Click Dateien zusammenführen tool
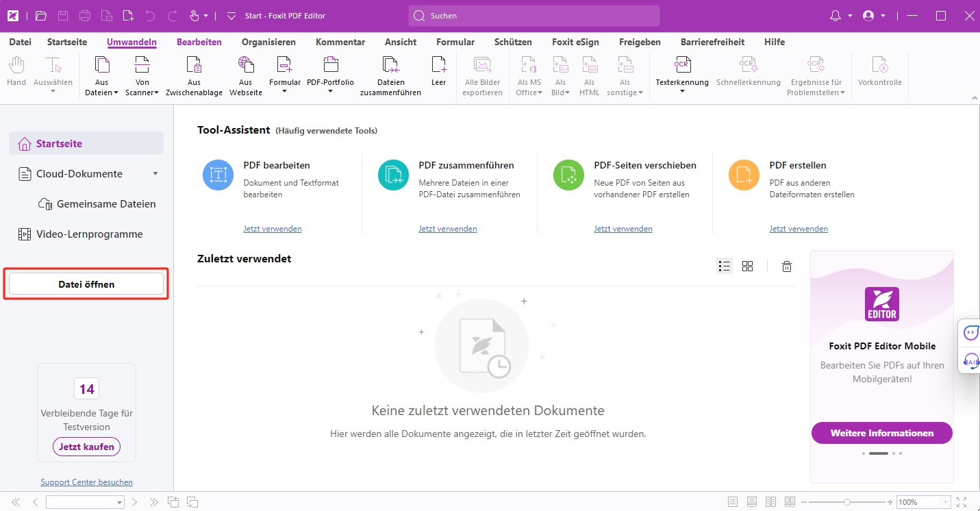Viewport: 980px width, 511px height. [390, 75]
